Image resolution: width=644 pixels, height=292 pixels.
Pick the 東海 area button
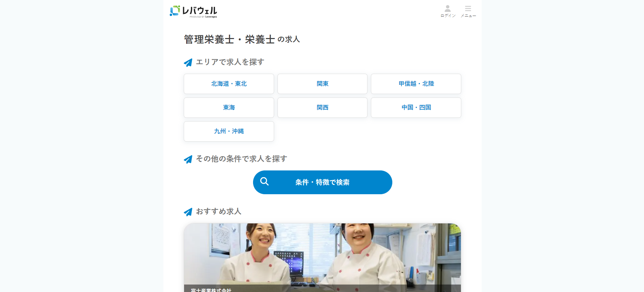pos(229,108)
